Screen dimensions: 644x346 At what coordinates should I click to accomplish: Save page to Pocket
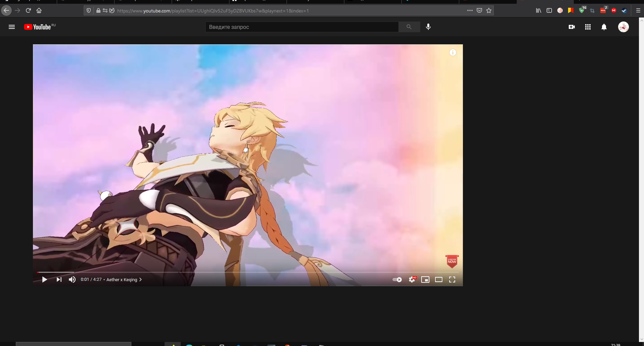click(479, 10)
